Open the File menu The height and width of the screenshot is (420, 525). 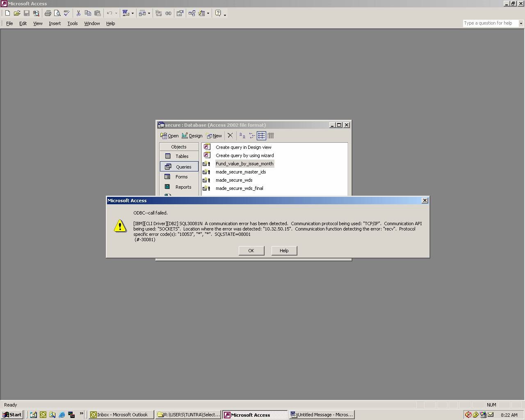pos(9,23)
